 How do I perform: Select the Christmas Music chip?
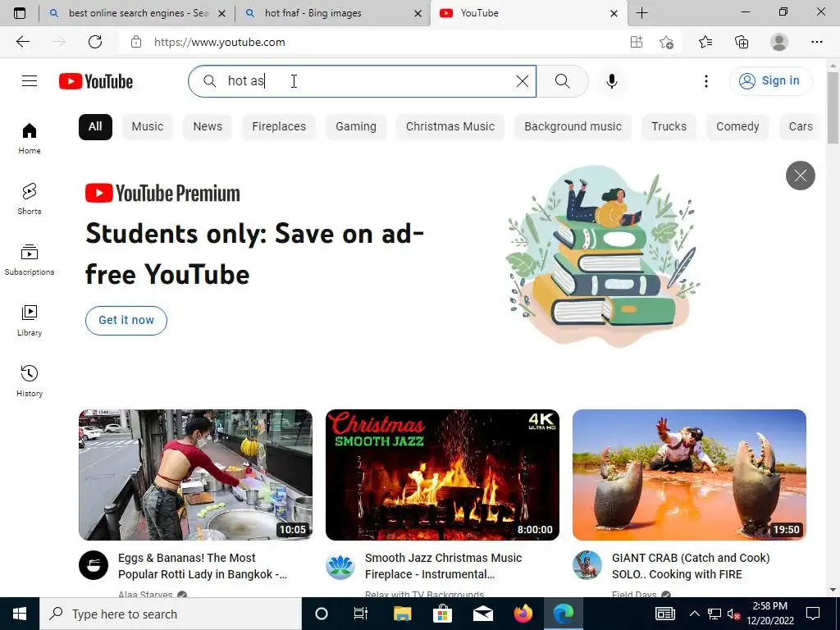click(x=450, y=127)
